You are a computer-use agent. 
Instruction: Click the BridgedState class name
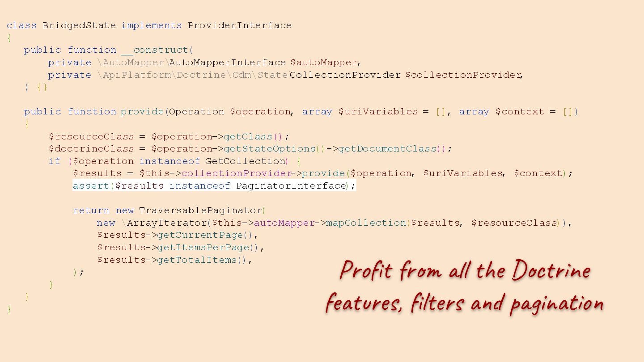(x=79, y=25)
